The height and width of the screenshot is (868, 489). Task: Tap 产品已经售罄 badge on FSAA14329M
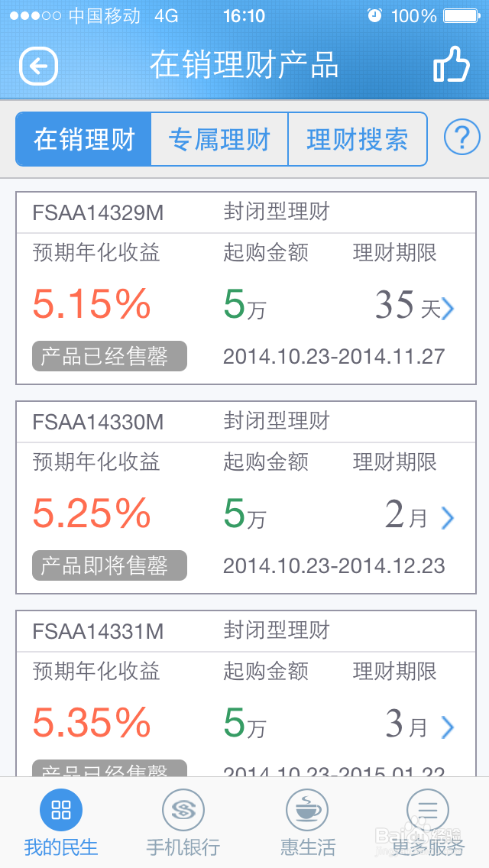110,356
